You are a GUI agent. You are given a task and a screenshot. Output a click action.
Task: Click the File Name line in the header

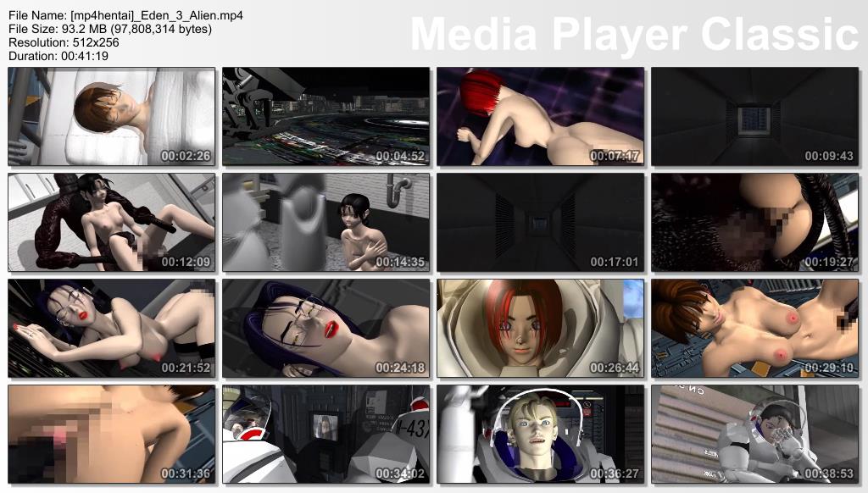tap(125, 15)
